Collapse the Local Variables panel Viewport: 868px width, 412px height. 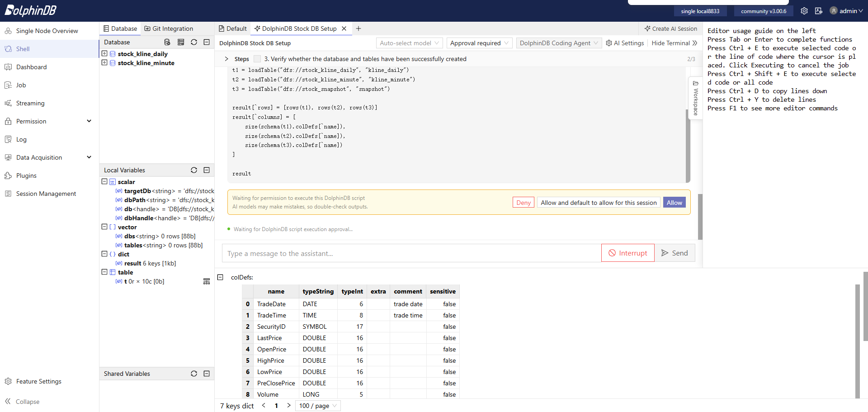207,170
